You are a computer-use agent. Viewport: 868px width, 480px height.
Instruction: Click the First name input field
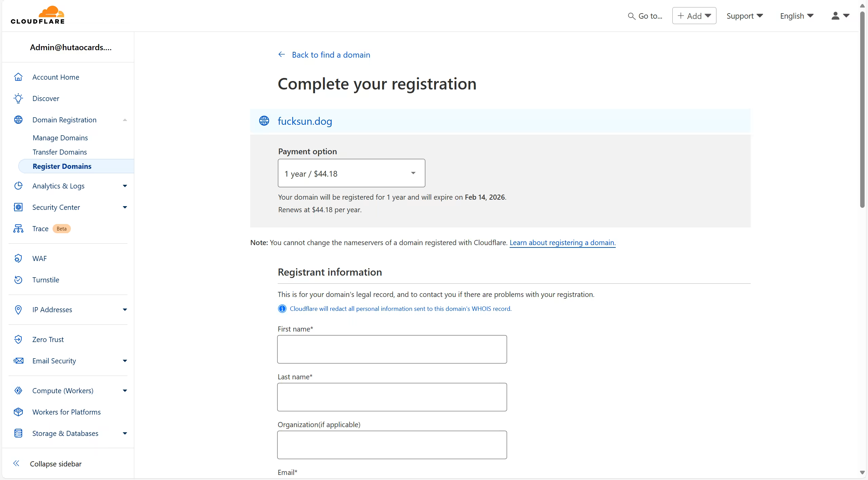392,349
